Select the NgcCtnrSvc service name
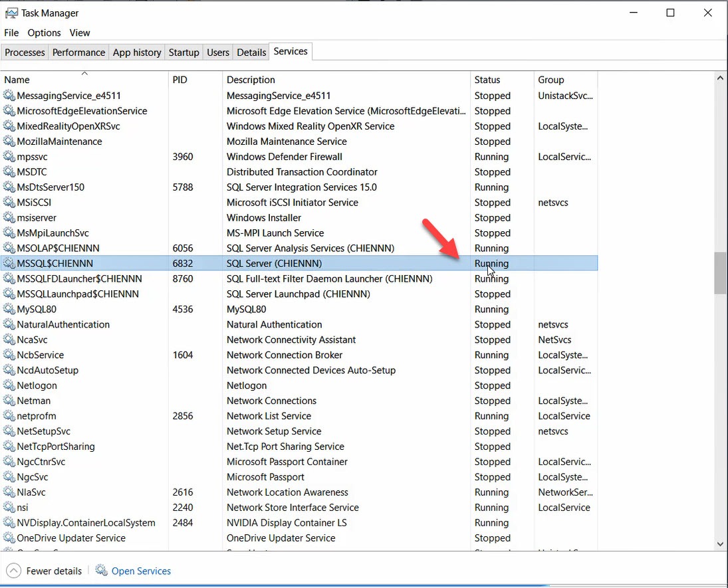This screenshot has width=728, height=588. (x=41, y=462)
